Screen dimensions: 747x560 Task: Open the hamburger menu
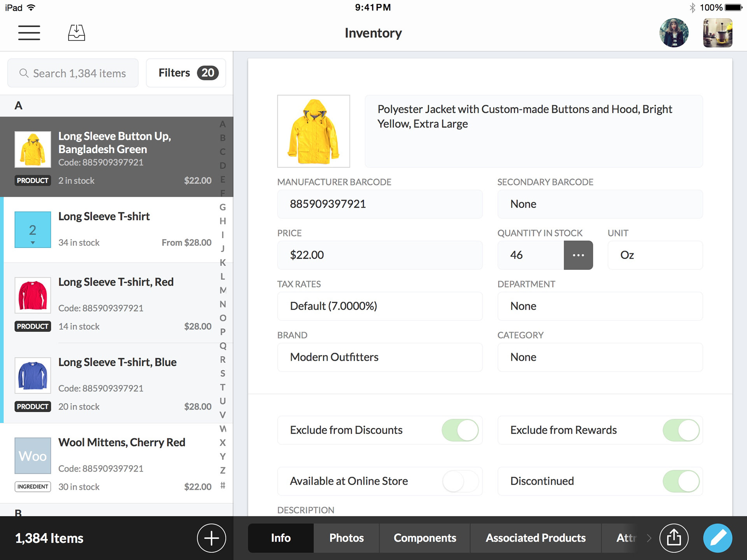pos(29,33)
